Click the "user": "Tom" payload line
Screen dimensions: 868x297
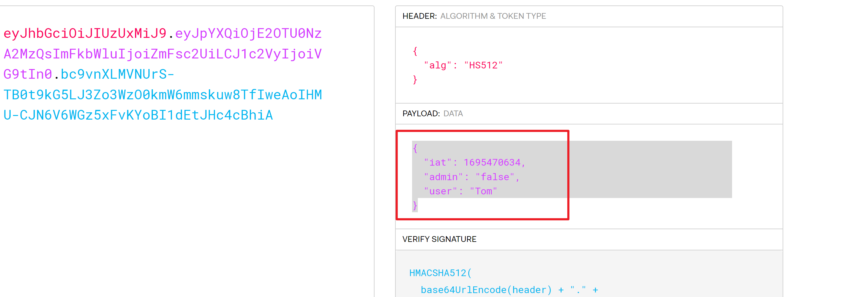point(460,191)
